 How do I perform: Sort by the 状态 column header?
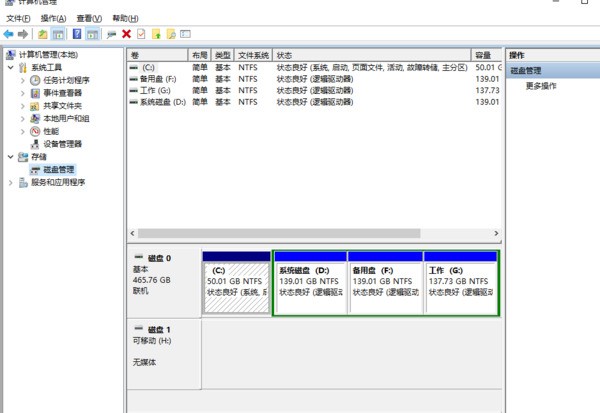point(372,55)
